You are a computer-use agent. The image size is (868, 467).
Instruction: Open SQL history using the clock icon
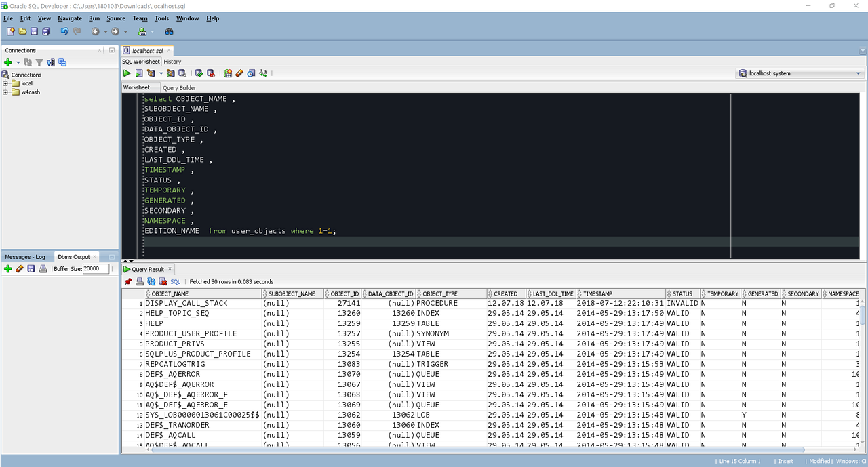coord(250,73)
